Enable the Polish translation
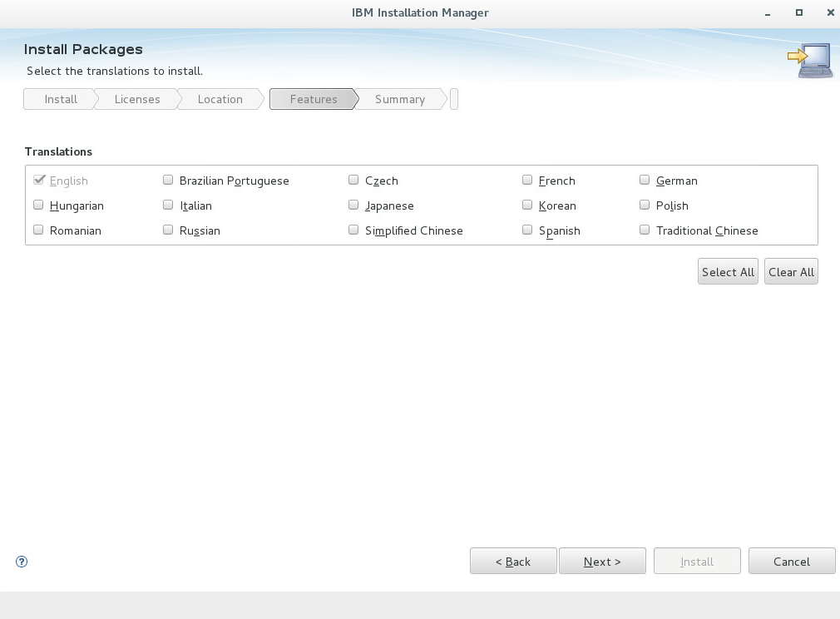 point(645,206)
